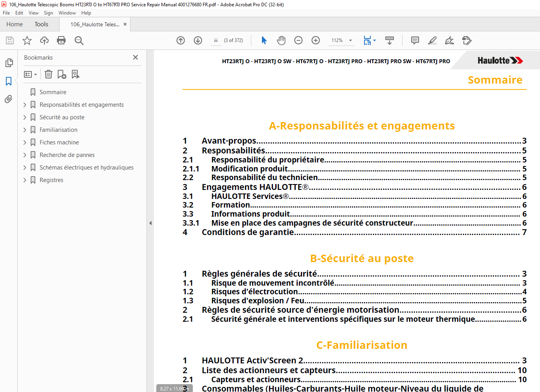This screenshot has height=392, width=540.
Task: Click the scrolling mode toolbar icon
Action: pos(390,40)
